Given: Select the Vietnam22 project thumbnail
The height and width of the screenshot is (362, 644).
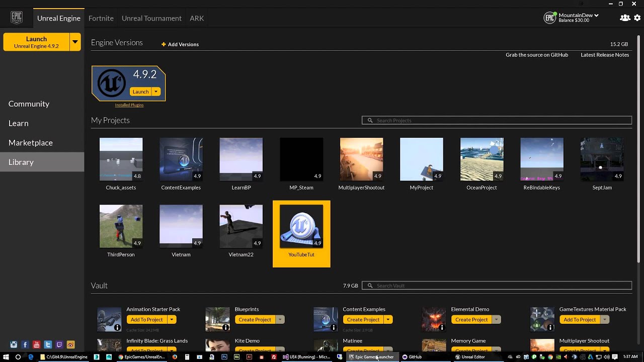Looking at the screenshot, I should click(x=241, y=226).
